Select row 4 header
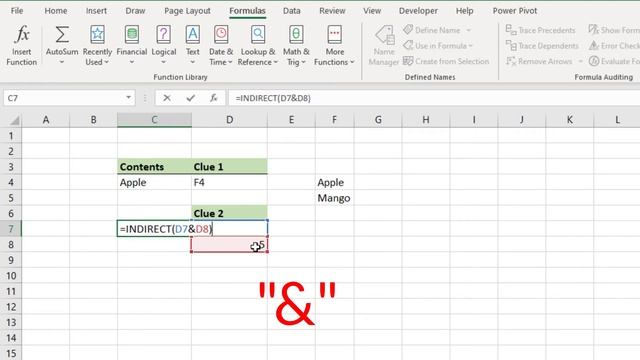The image size is (640, 360). pyautogui.click(x=11, y=182)
